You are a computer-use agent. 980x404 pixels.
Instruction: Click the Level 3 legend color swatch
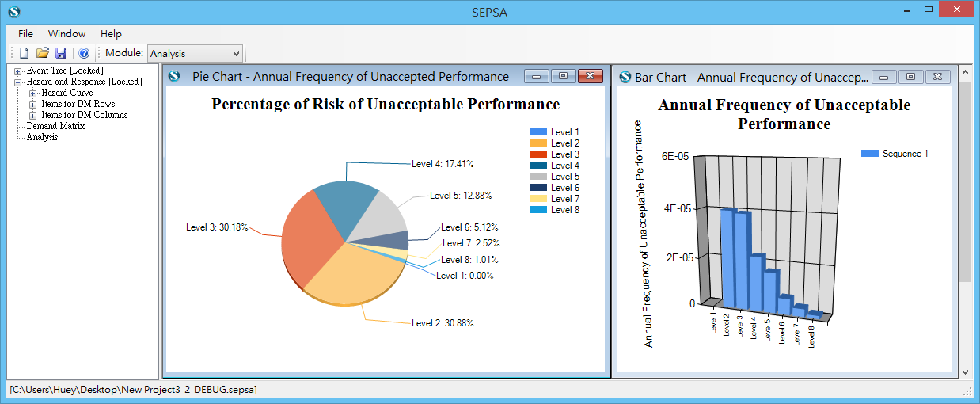pos(537,154)
